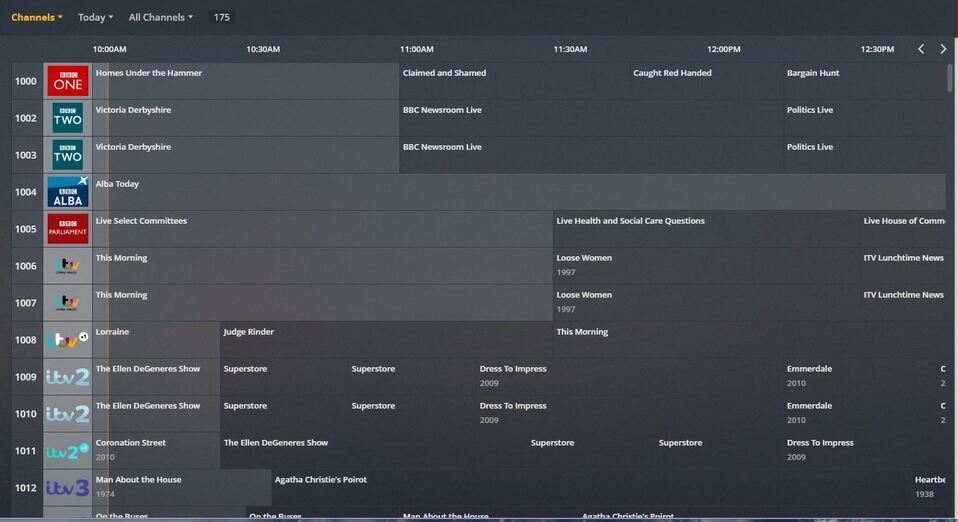Open Live Select Committees programme
Image resolution: width=958 pixels, height=522 pixels.
pos(323,229)
